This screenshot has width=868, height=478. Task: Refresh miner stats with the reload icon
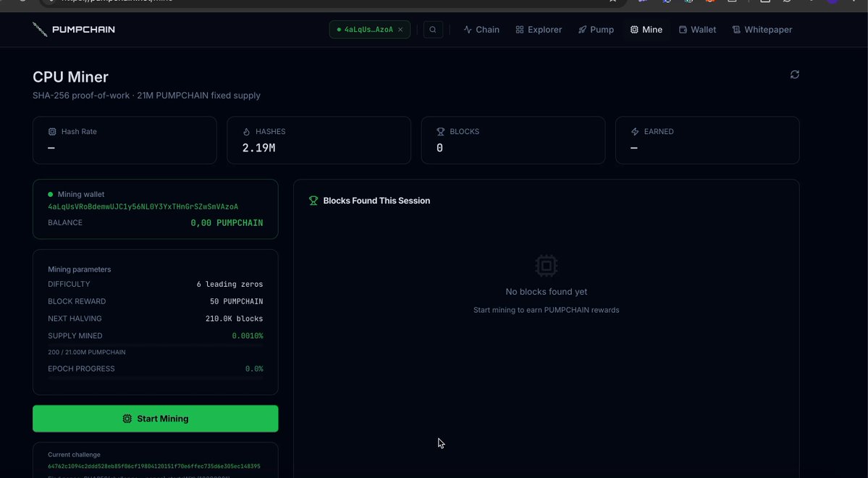pyautogui.click(x=794, y=74)
